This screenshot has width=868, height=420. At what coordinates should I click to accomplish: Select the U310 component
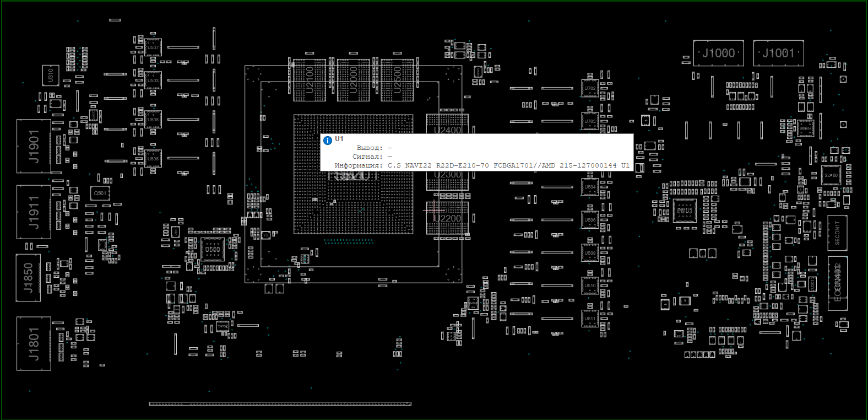click(51, 75)
